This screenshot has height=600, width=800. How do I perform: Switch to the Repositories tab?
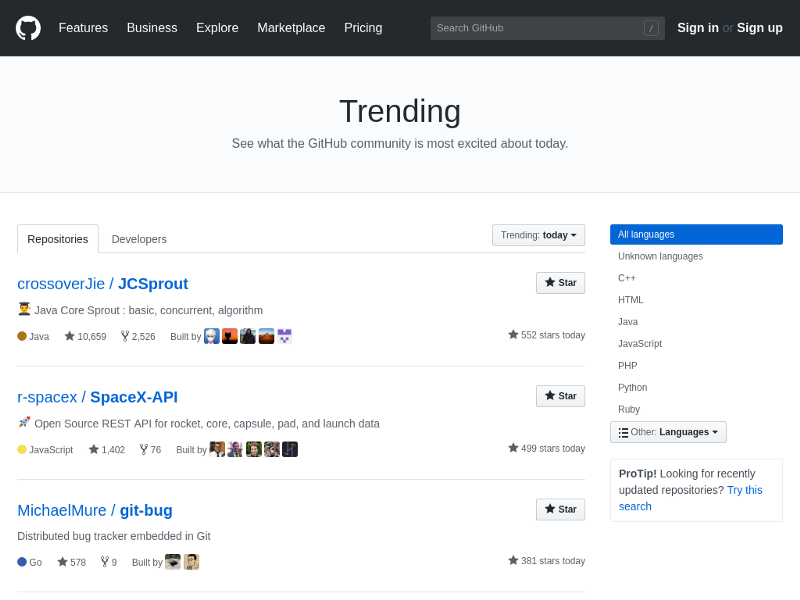coord(58,239)
